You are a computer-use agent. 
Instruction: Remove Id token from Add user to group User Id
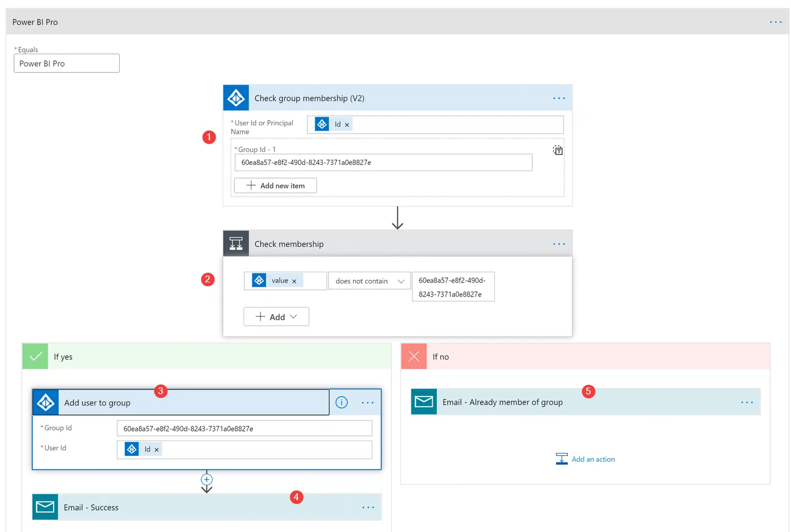157,450
